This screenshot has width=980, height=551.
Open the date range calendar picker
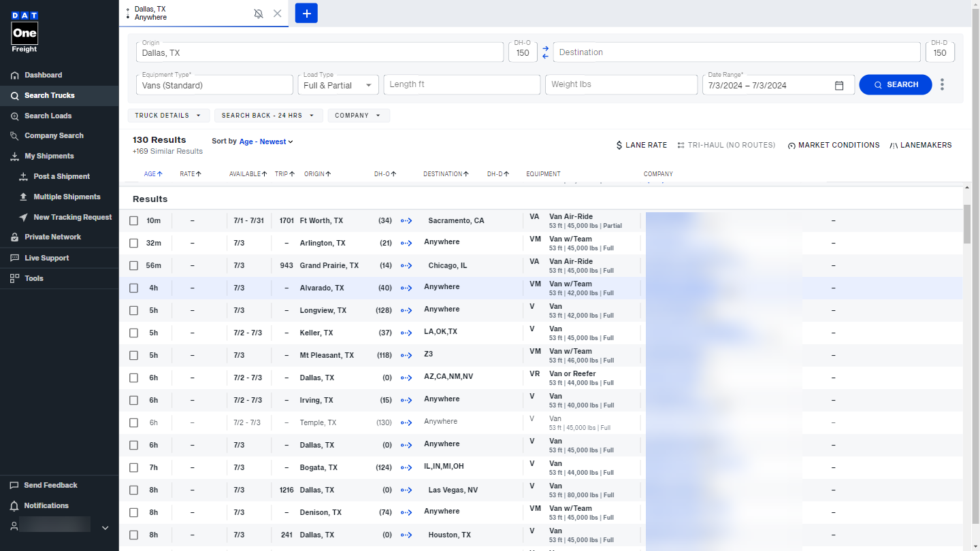(839, 85)
